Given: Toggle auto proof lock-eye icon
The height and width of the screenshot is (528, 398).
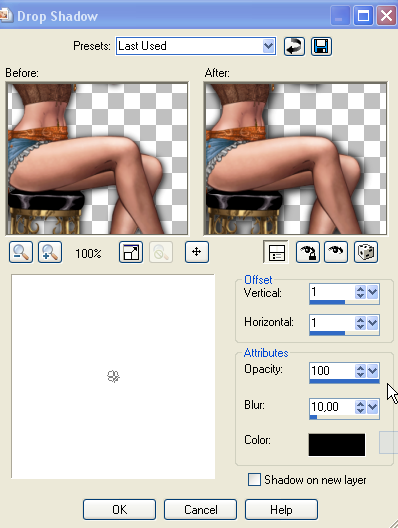Looking at the screenshot, I should pyautogui.click(x=308, y=252).
